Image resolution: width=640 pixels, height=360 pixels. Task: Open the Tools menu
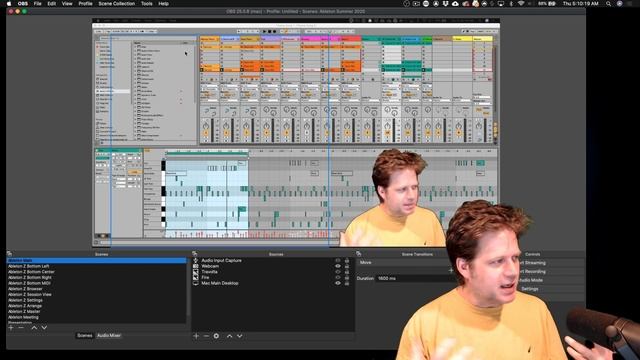coord(147,4)
